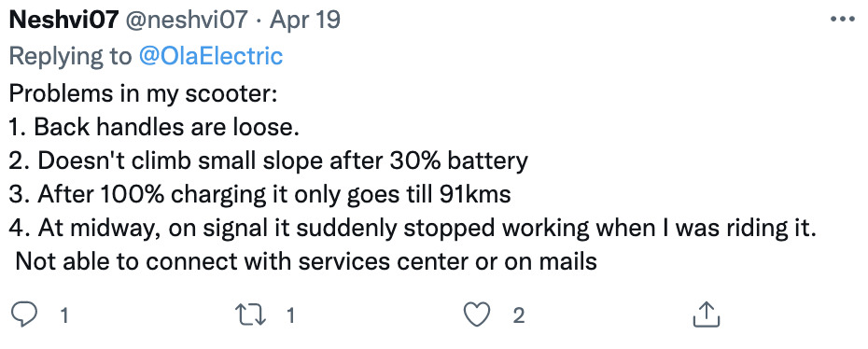868x349 pixels.
Task: Click the "After 100% charging" line
Action: pyautogui.click(x=259, y=194)
